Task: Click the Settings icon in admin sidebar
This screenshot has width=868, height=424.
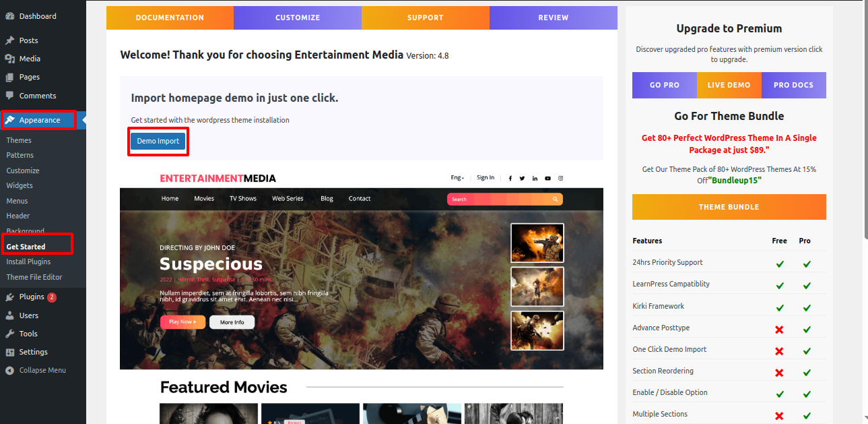Action: [x=9, y=352]
